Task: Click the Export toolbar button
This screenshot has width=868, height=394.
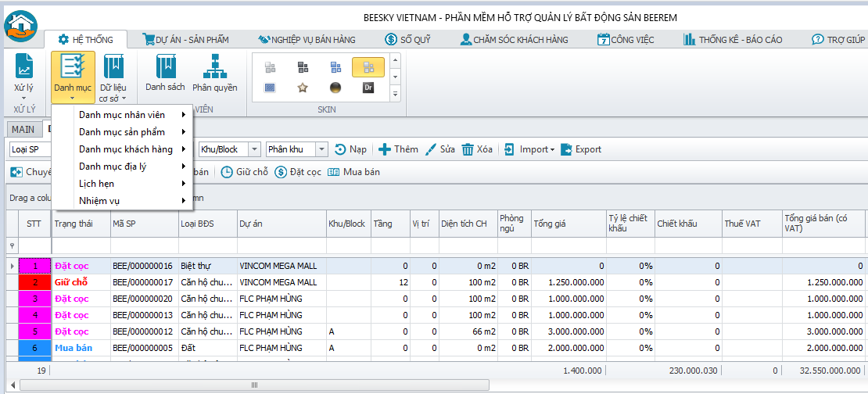Action: point(581,149)
